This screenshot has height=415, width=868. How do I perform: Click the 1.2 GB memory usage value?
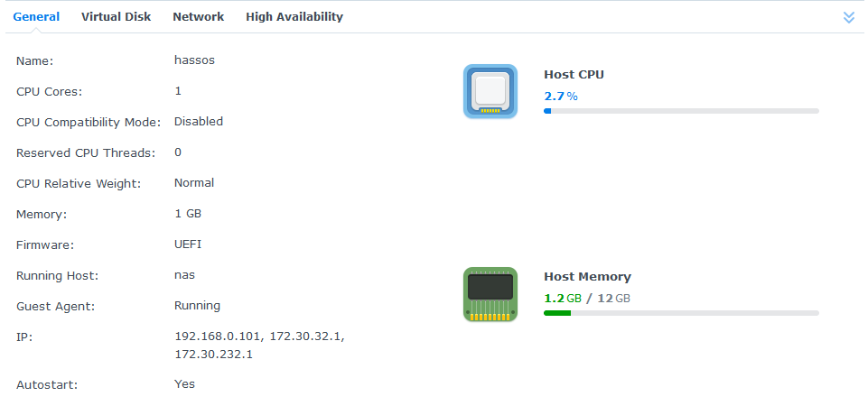tap(563, 298)
